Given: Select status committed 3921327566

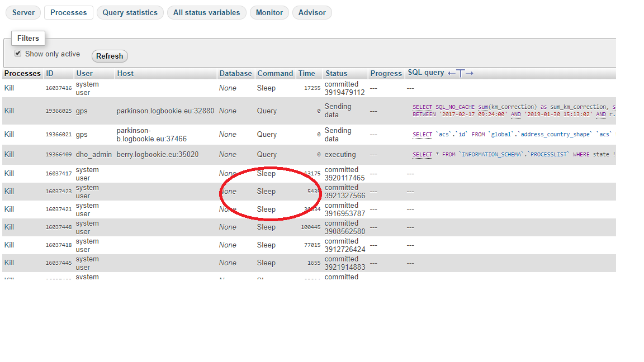Looking at the screenshot, I should pyautogui.click(x=344, y=192).
